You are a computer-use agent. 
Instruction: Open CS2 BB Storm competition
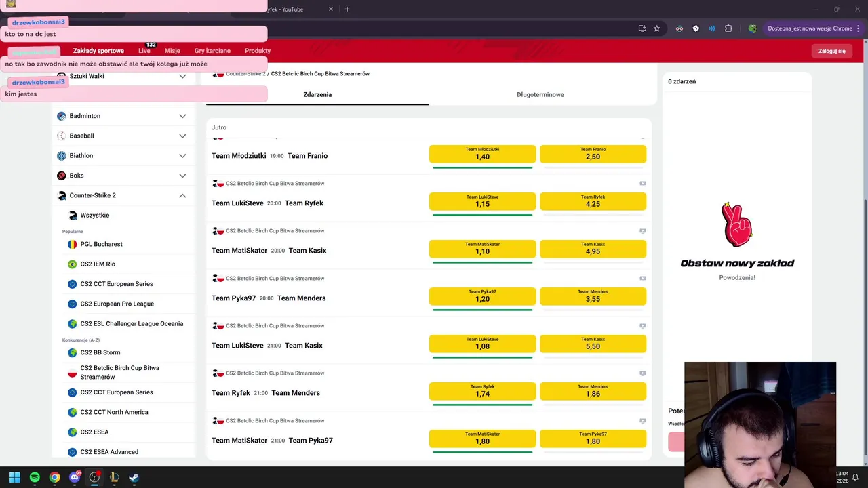(100, 352)
